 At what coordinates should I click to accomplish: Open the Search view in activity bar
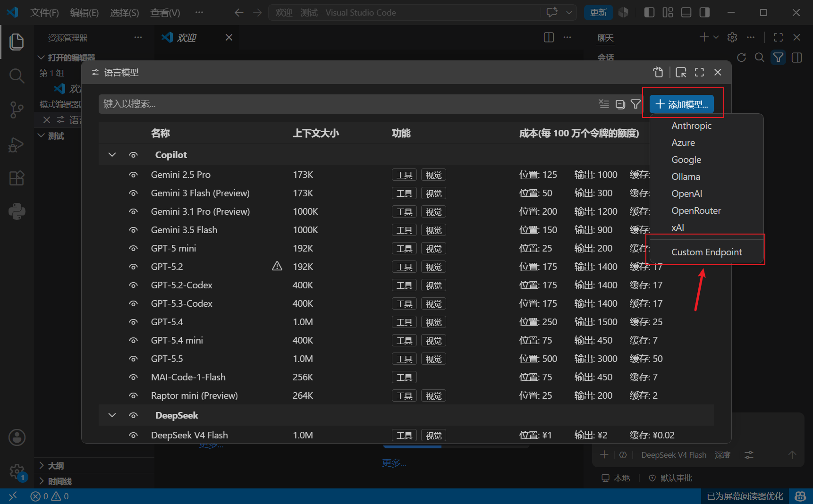click(x=17, y=76)
